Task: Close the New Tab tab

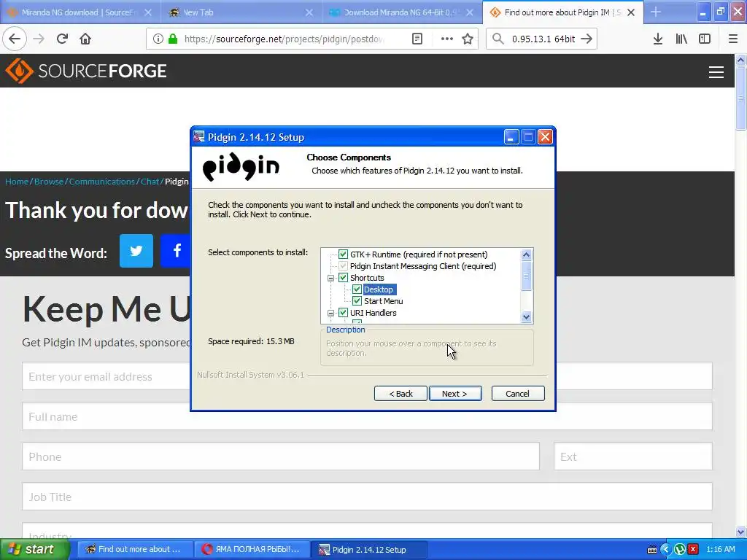Action: (309, 12)
